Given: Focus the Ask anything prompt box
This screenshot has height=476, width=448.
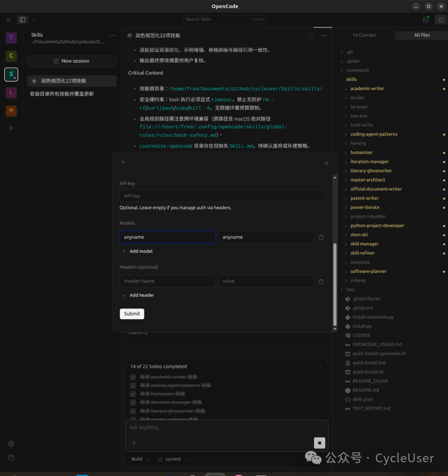Looking at the screenshot, I should 226,427.
